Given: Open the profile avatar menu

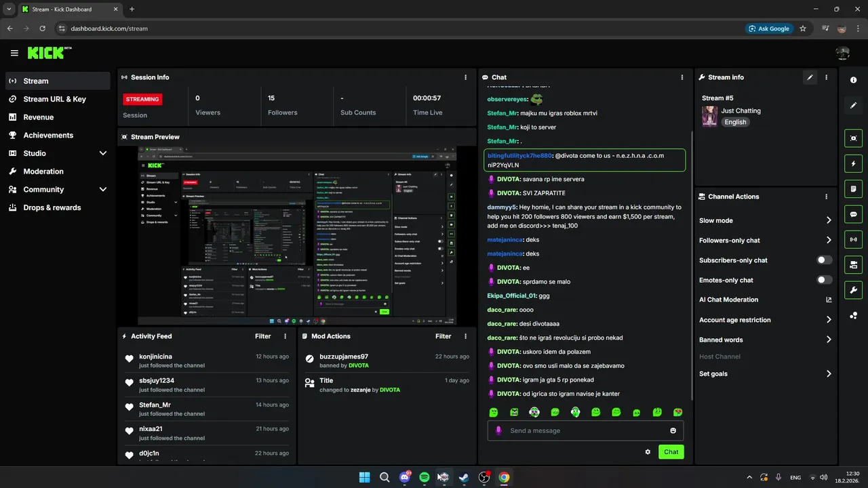Looking at the screenshot, I should [x=842, y=53].
